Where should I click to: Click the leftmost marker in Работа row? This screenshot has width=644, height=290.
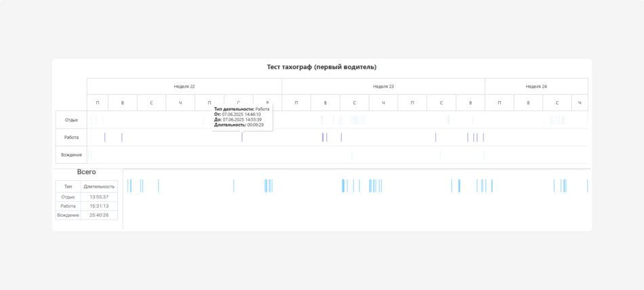coord(105,138)
